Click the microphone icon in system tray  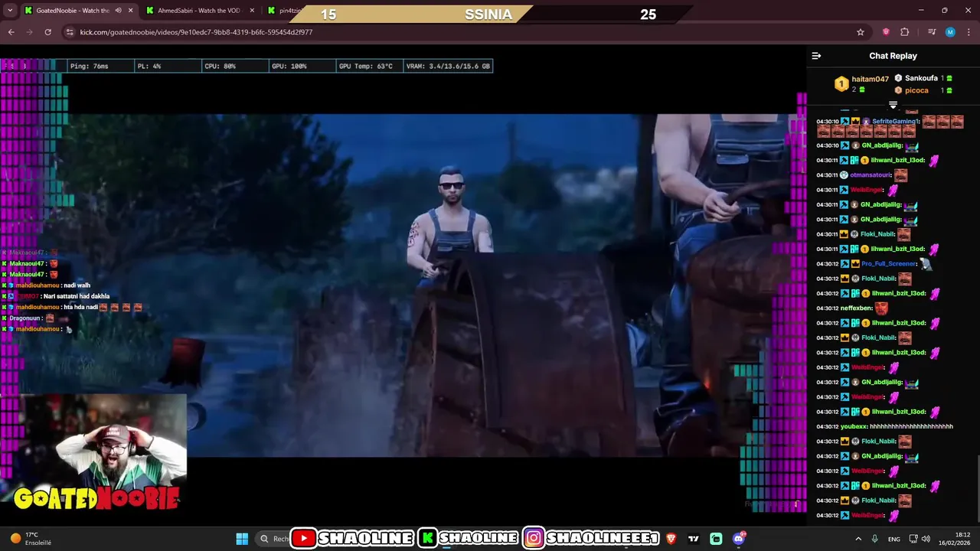tap(874, 539)
